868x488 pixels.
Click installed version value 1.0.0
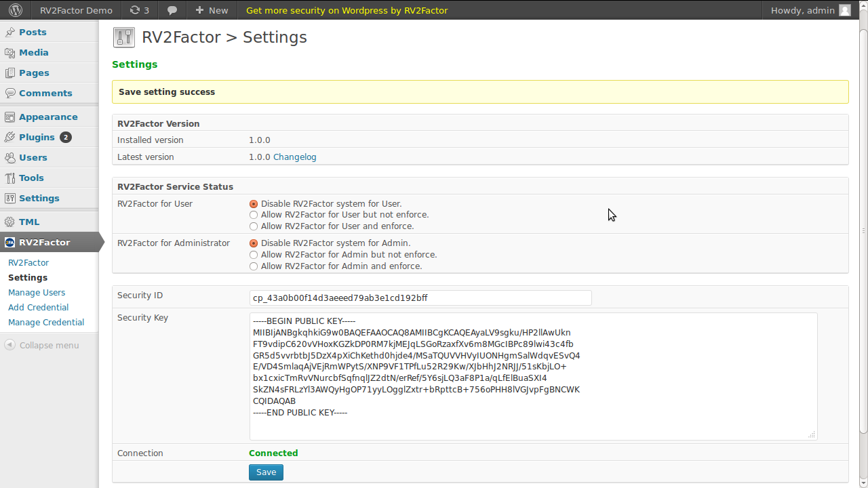[x=260, y=140]
